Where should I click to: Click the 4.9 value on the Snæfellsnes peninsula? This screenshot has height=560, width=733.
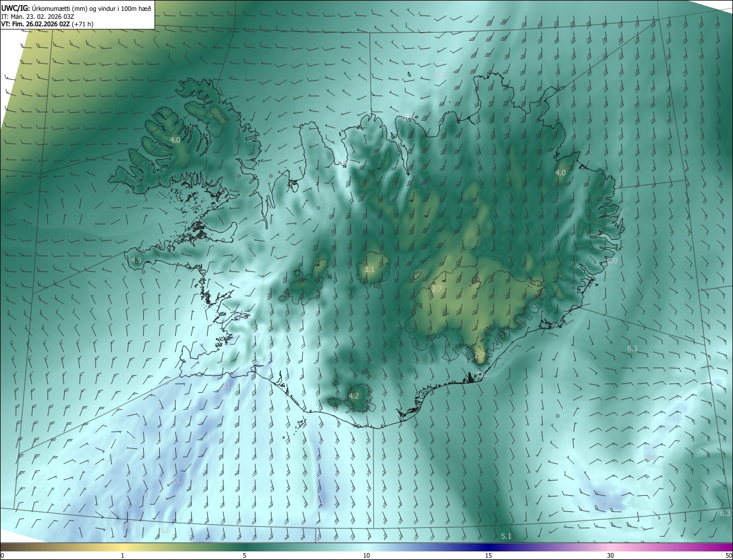click(x=136, y=260)
